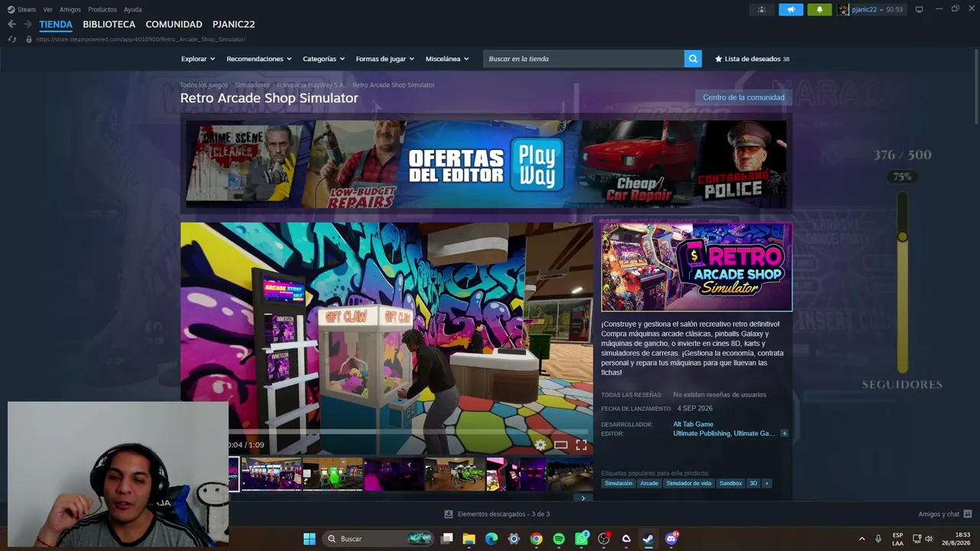980x551 pixels.
Task: Switch to the BIBLIOTECA tab
Action: pyautogui.click(x=109, y=24)
